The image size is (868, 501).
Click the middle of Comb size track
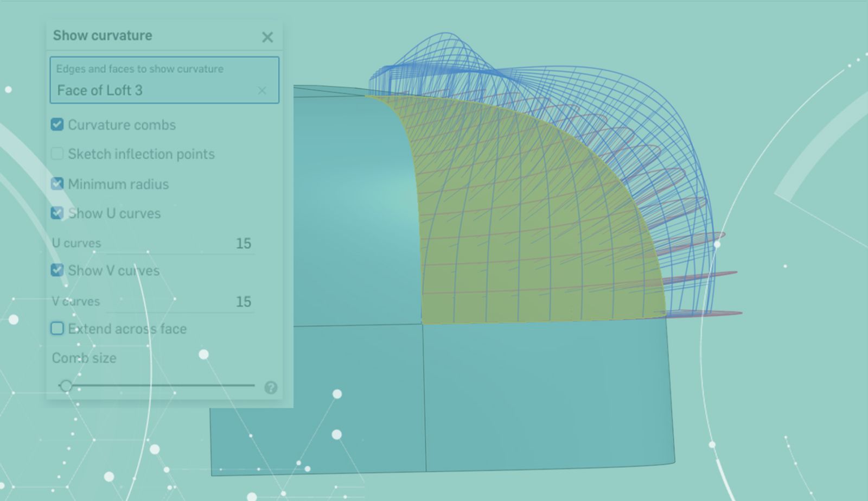(x=157, y=386)
